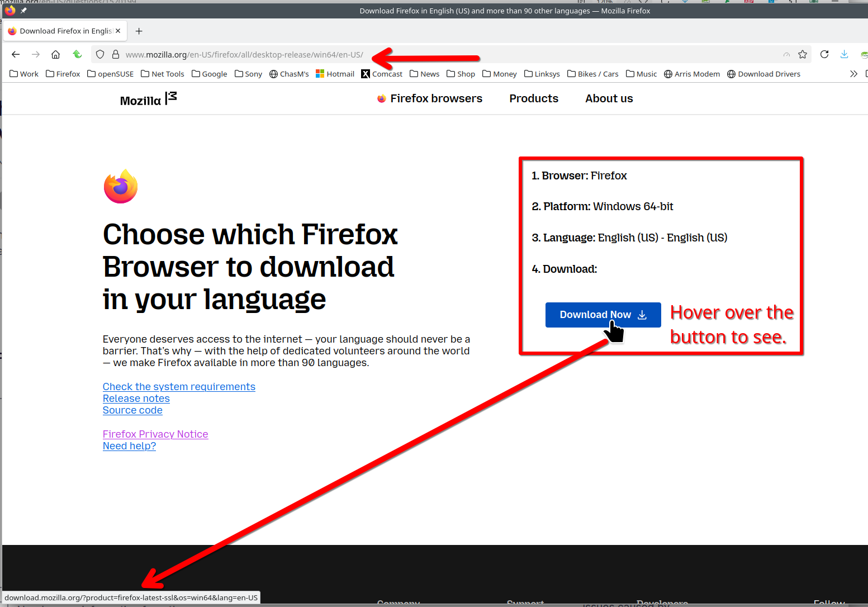Click the '2. Platform: Windows 64-bit' text

click(x=603, y=206)
